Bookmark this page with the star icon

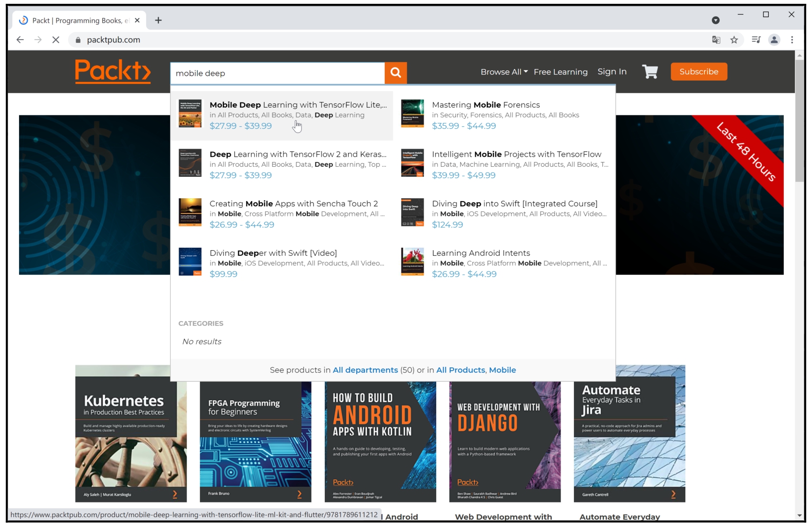point(734,40)
